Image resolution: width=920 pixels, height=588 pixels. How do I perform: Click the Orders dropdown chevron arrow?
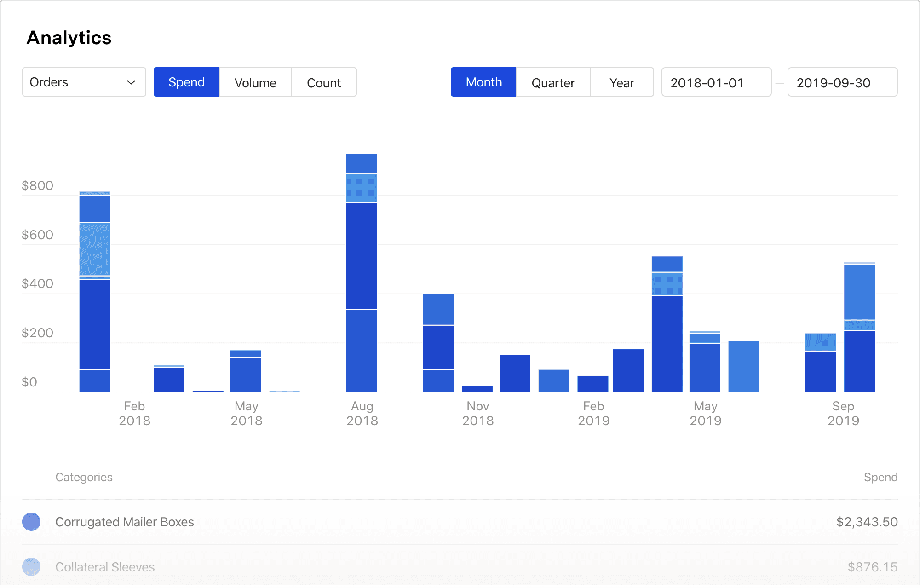click(x=131, y=82)
